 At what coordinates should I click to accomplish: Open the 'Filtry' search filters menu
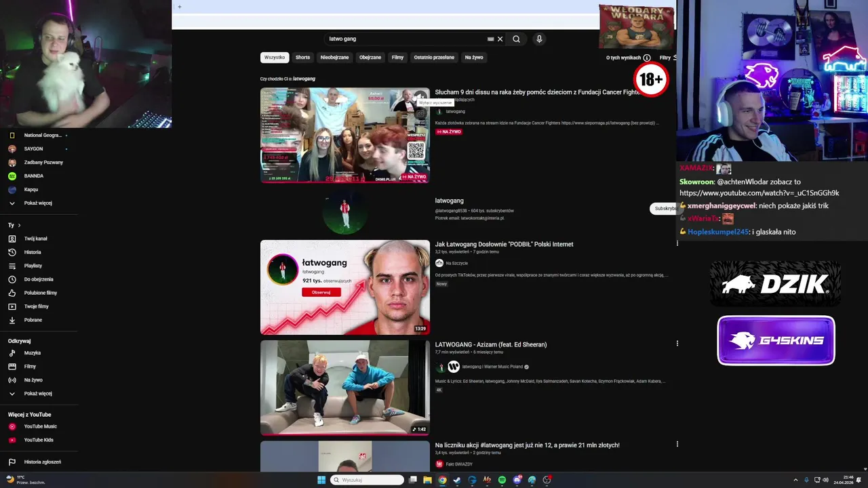tap(667, 58)
